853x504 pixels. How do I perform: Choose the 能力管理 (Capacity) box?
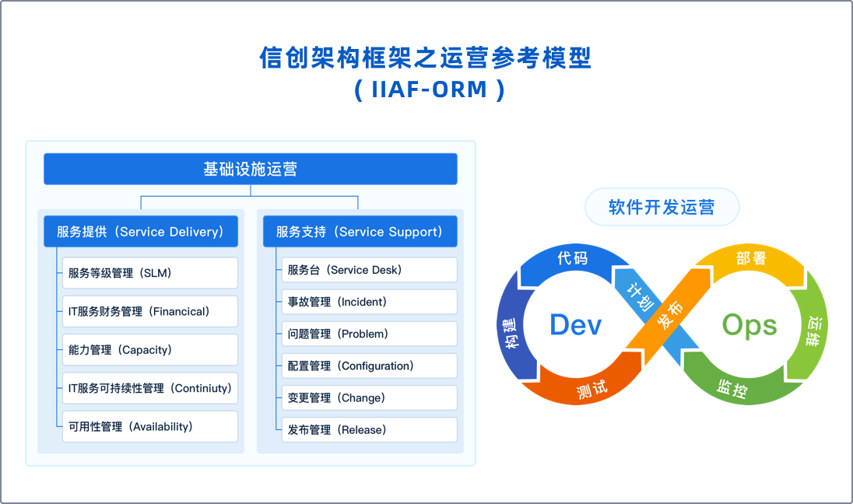coord(149,350)
